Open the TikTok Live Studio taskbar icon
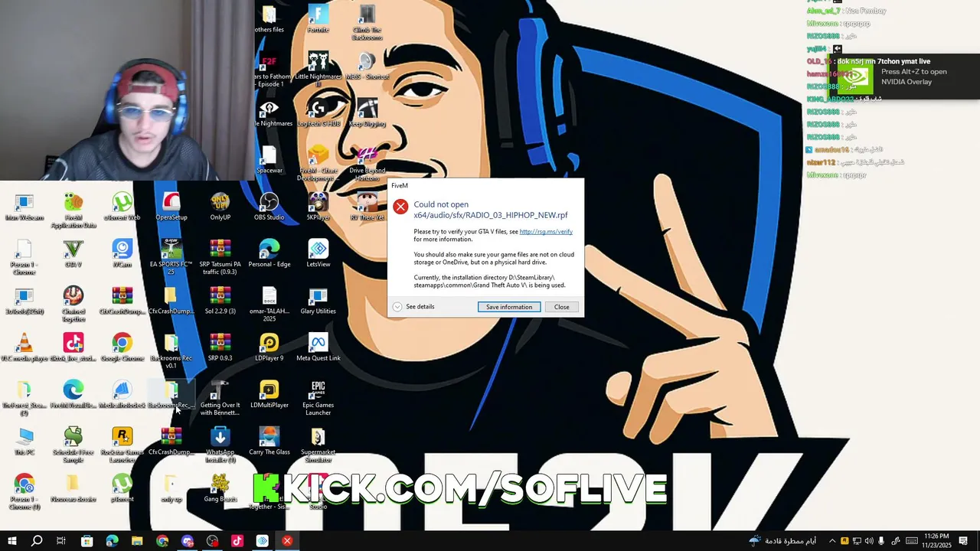 pos(237,541)
